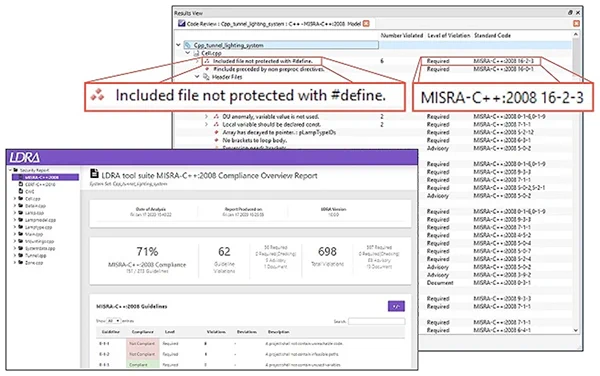The width and height of the screenshot is (600, 376).
Task: Click the Results View scrollbar up arrow
Action: tap(576, 34)
